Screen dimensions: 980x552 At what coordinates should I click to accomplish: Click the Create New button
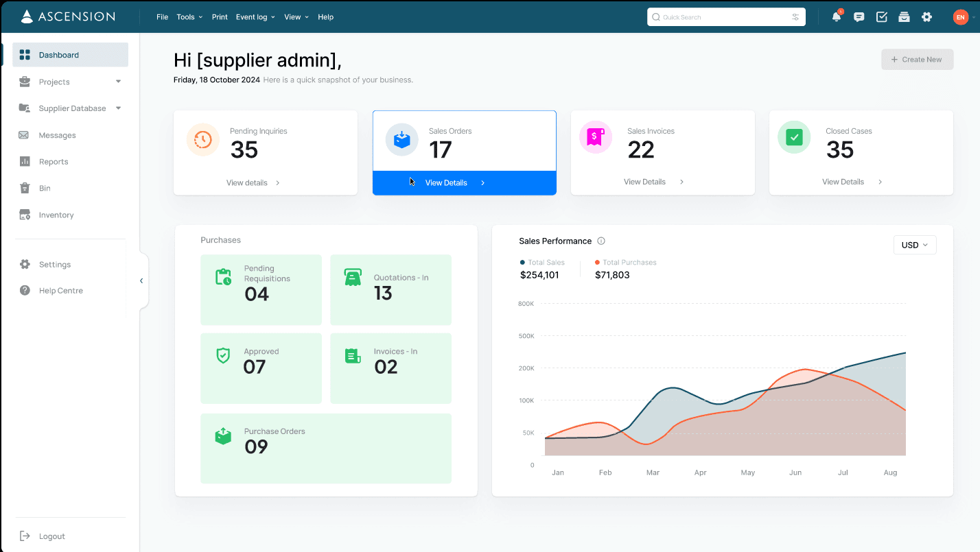coord(917,59)
